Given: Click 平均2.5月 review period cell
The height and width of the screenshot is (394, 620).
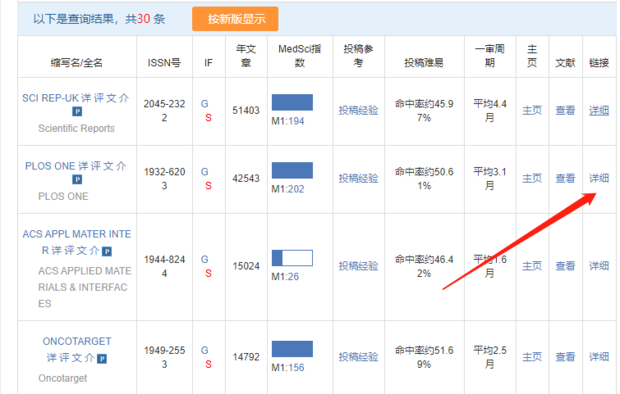Looking at the screenshot, I should point(490,357).
